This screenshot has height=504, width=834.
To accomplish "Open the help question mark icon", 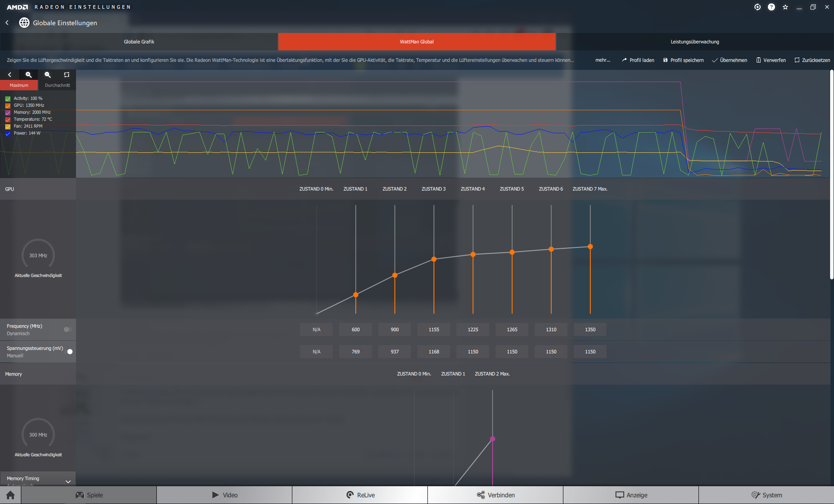I will pyautogui.click(x=771, y=7).
